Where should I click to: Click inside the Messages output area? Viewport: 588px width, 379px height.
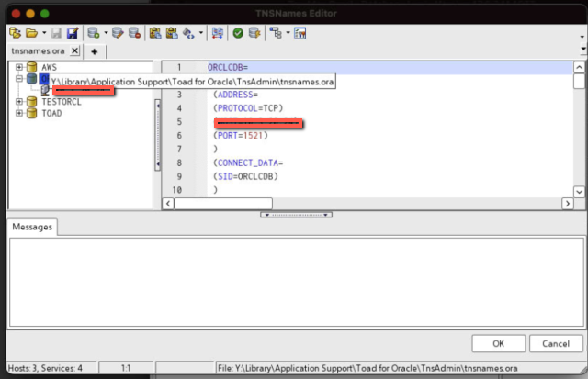pos(297,282)
